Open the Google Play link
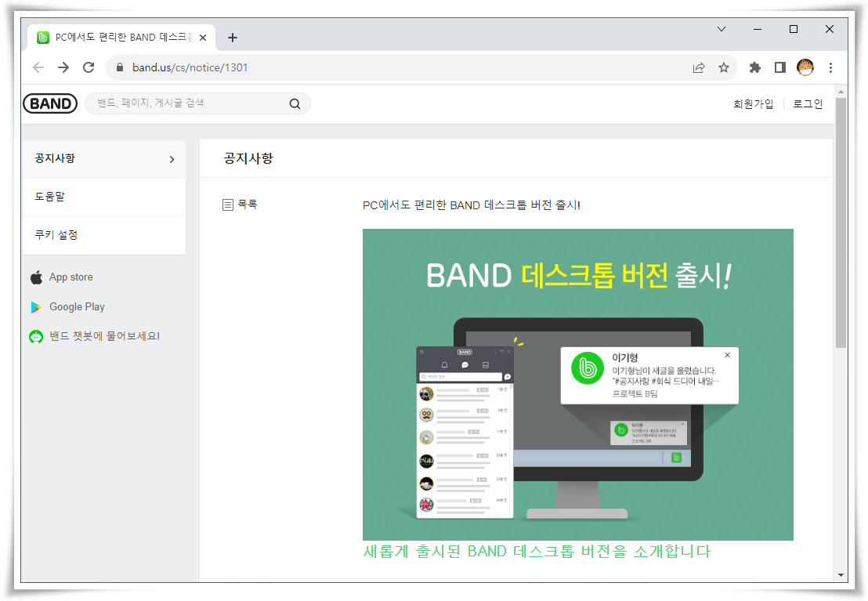The width and height of the screenshot is (868, 601). (77, 307)
